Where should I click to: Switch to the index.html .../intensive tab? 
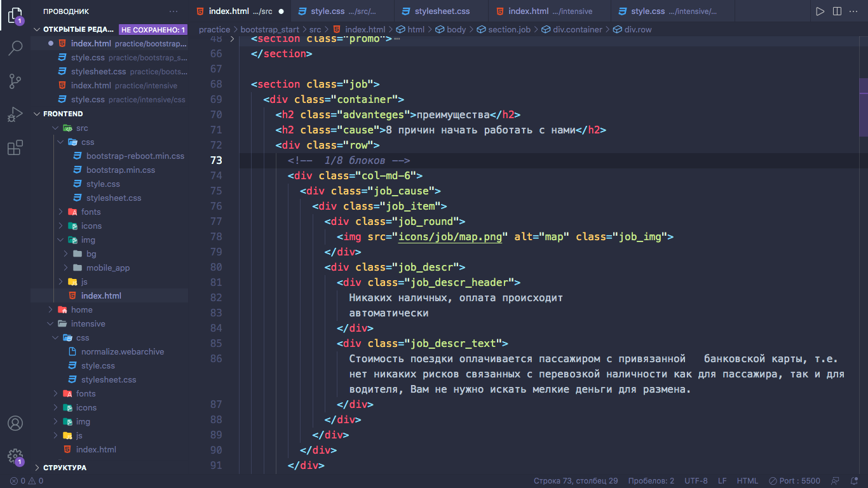(x=550, y=11)
